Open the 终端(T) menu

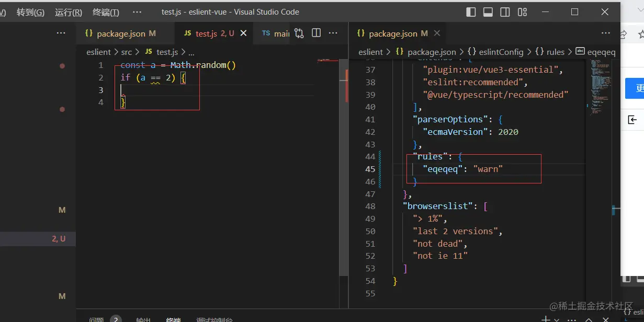coord(106,12)
